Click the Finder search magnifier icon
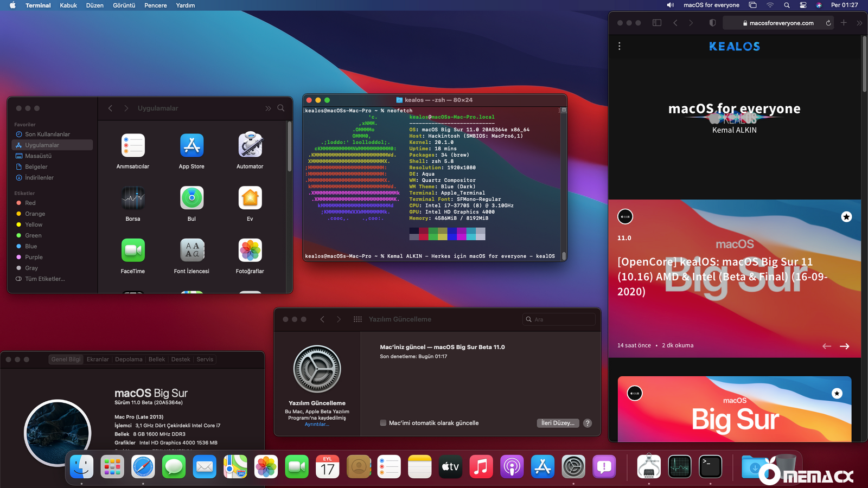The image size is (868, 488). point(281,108)
